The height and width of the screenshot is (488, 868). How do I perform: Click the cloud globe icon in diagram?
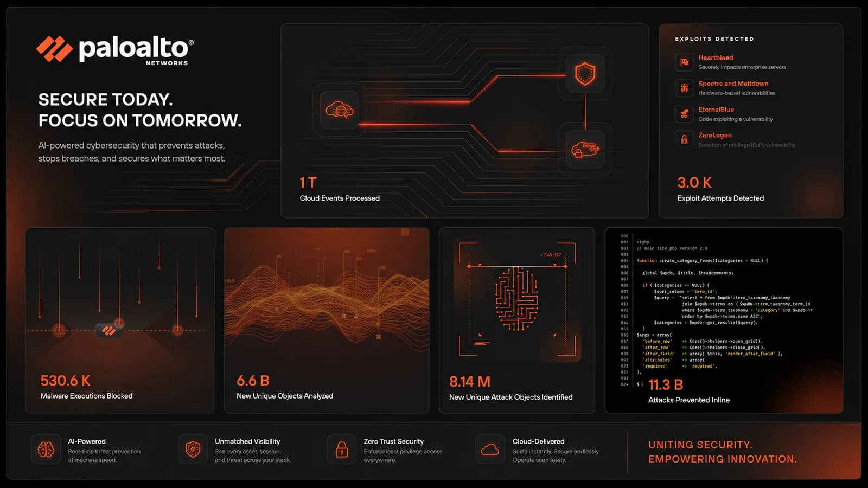coord(340,110)
